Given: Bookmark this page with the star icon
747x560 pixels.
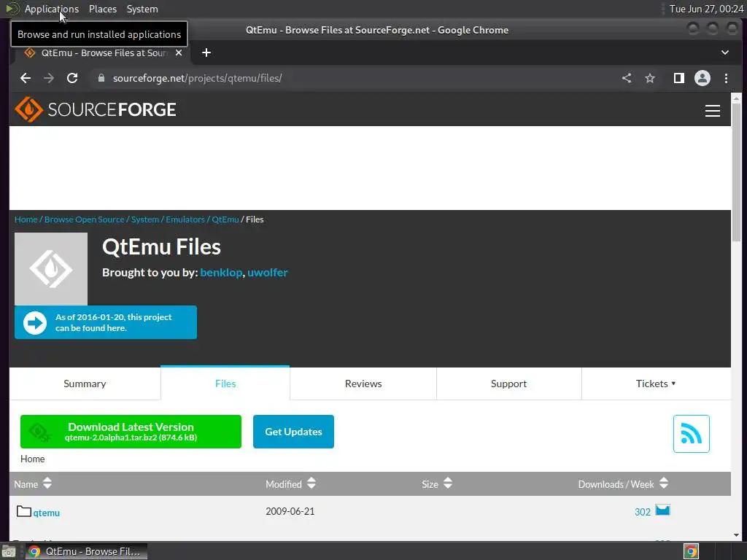Looking at the screenshot, I should pos(650,78).
